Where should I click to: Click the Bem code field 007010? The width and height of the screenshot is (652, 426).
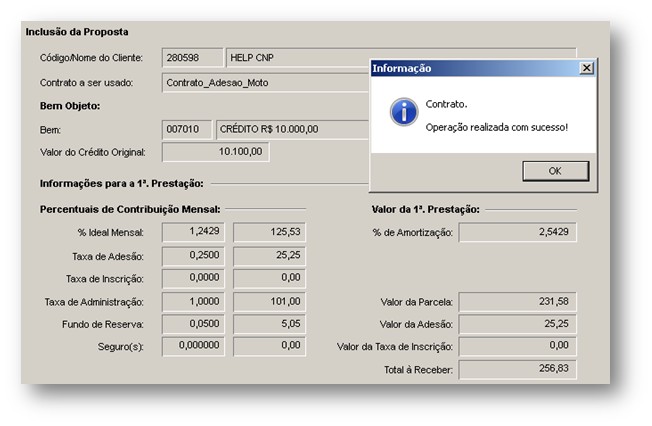(187, 129)
